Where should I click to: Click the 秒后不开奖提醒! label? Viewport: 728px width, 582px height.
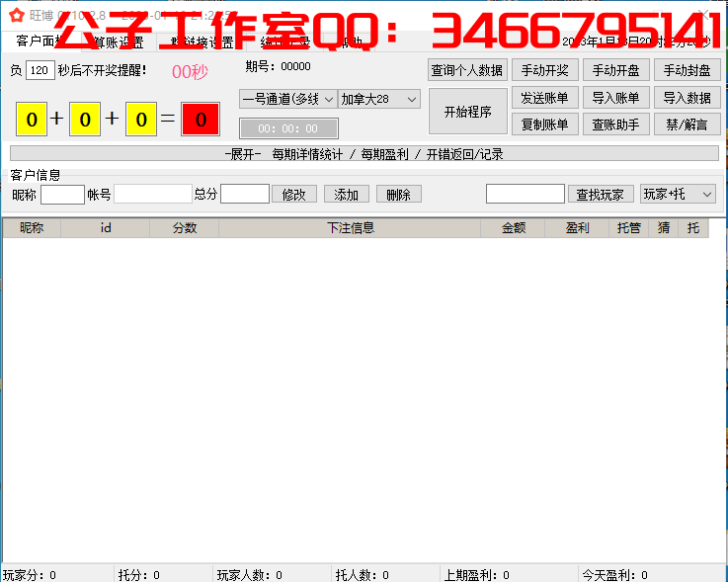click(x=102, y=70)
